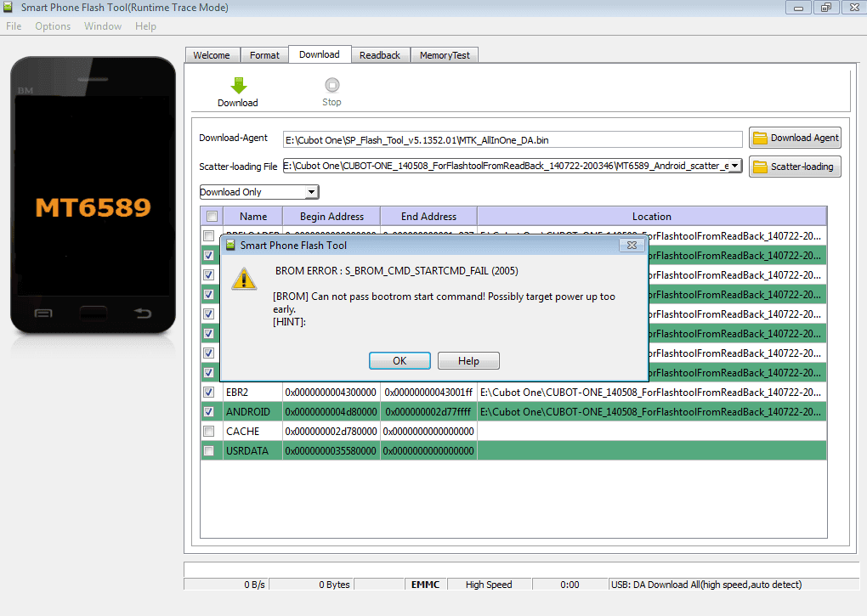Open the Help menu in the menu bar
Viewport: 867px width, 616px height.
point(145,26)
